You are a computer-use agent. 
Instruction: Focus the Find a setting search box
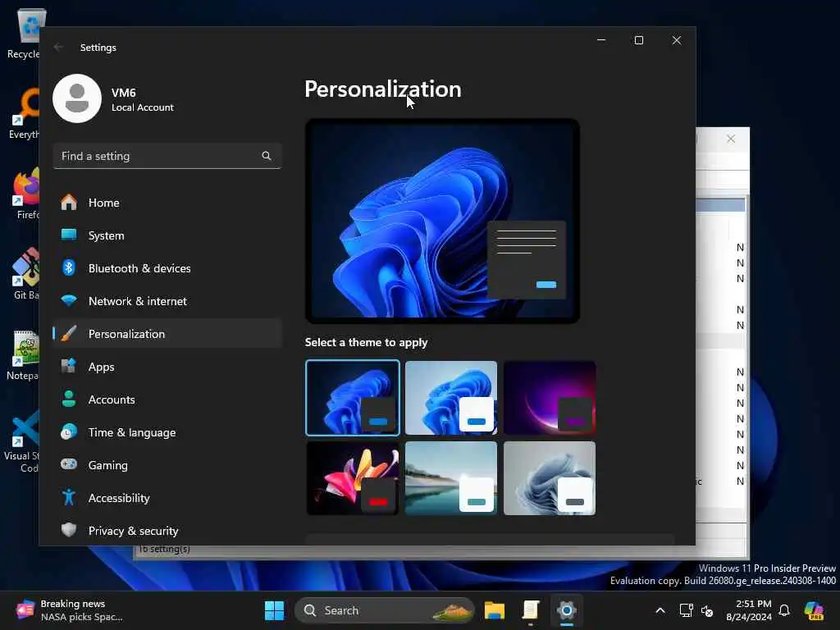point(167,156)
